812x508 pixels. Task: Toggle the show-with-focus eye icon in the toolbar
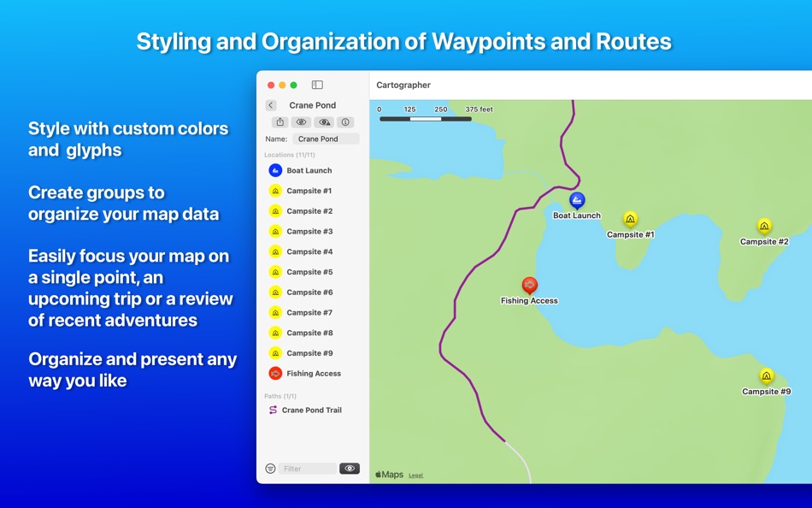(324, 122)
